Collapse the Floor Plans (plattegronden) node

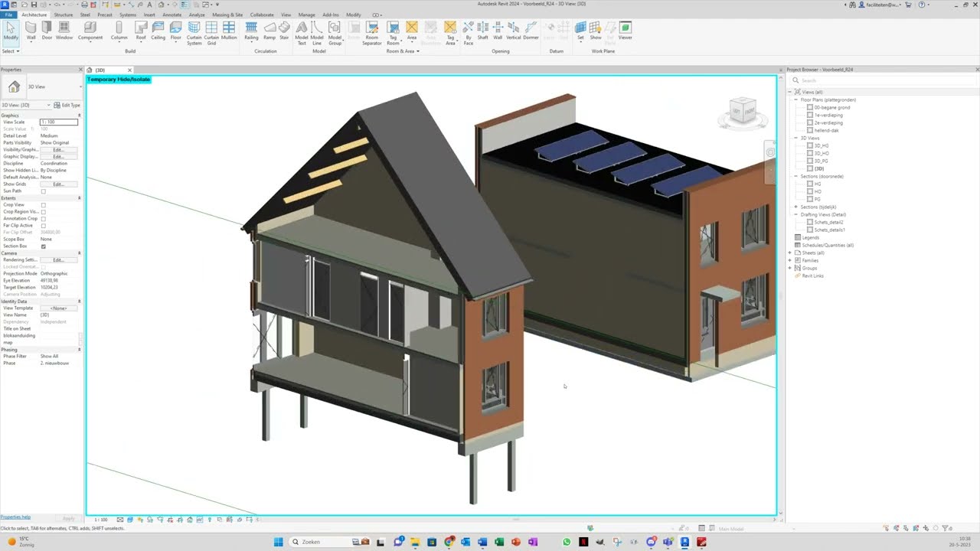click(796, 99)
